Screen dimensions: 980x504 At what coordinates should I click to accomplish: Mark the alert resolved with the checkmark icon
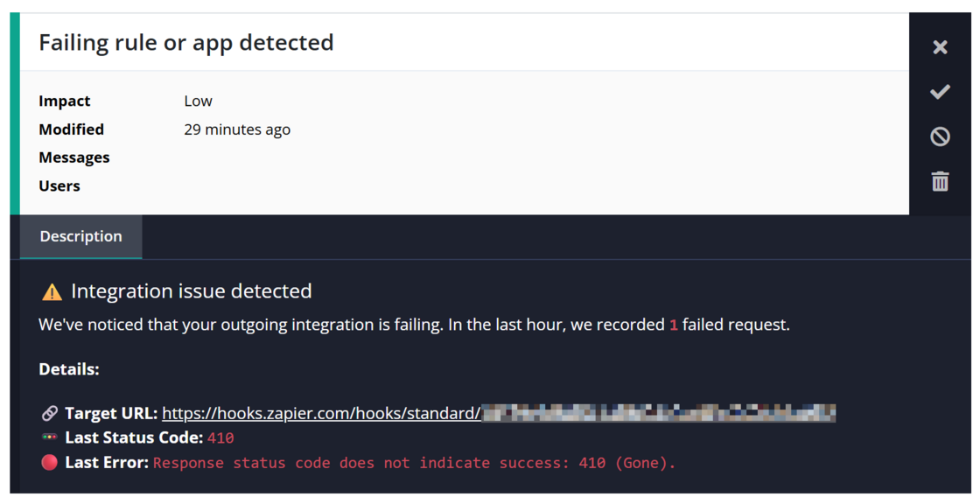pos(940,92)
